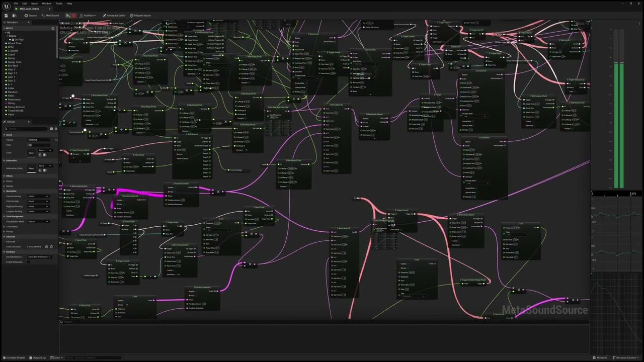Open the Output Log status button
This screenshot has width=644, height=362.
pos(37,357)
